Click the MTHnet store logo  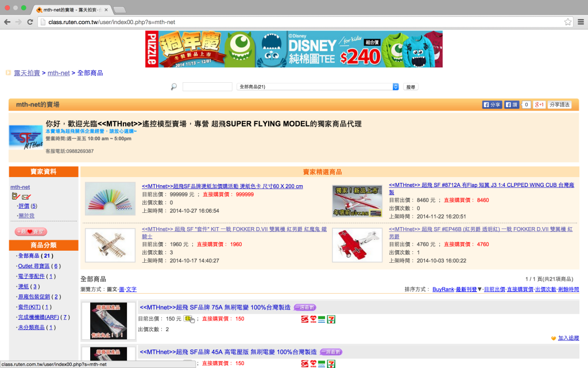coord(26,137)
